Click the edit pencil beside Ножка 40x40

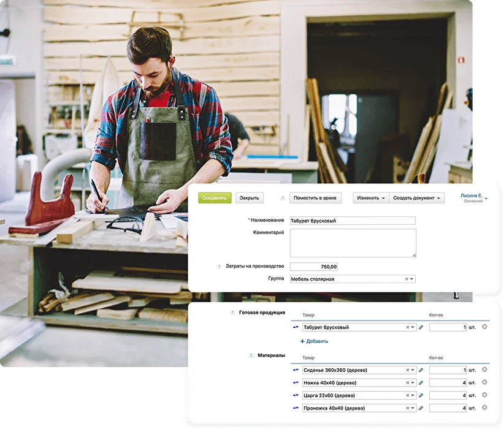click(421, 383)
